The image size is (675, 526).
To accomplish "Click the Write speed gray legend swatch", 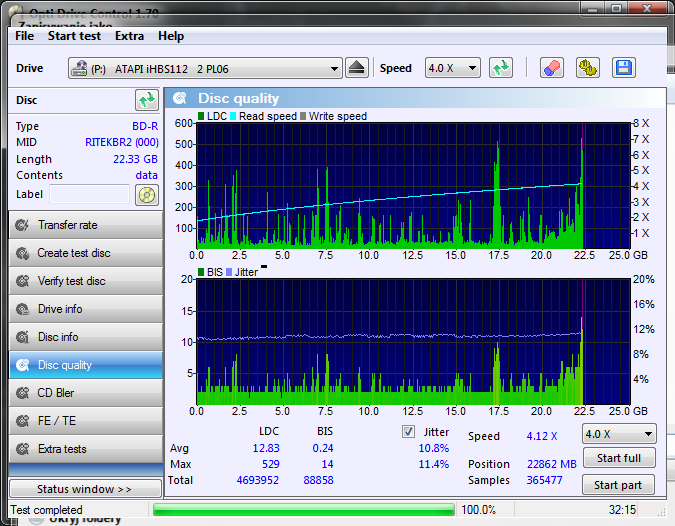I will pos(303,116).
